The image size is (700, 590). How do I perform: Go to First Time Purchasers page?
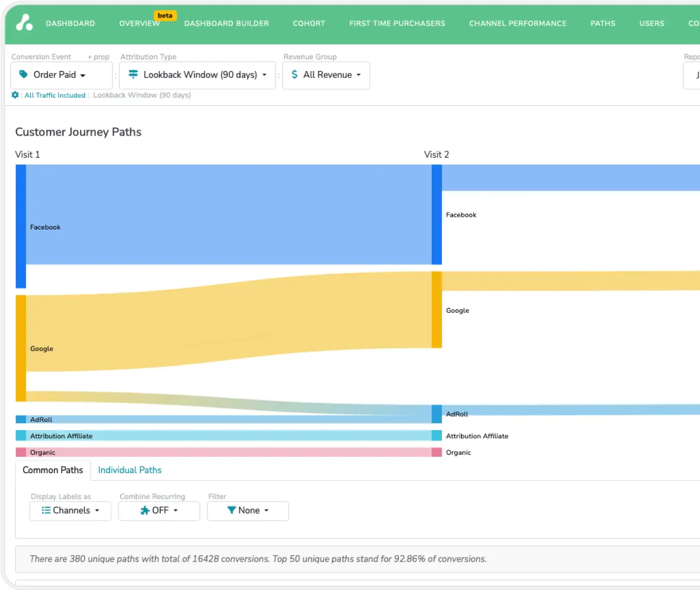coord(397,23)
